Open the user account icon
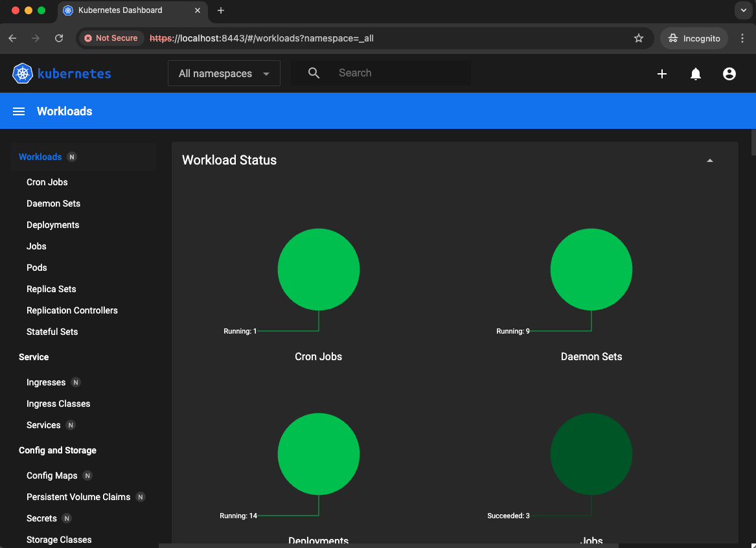Image resolution: width=756 pixels, height=548 pixels. coord(729,74)
